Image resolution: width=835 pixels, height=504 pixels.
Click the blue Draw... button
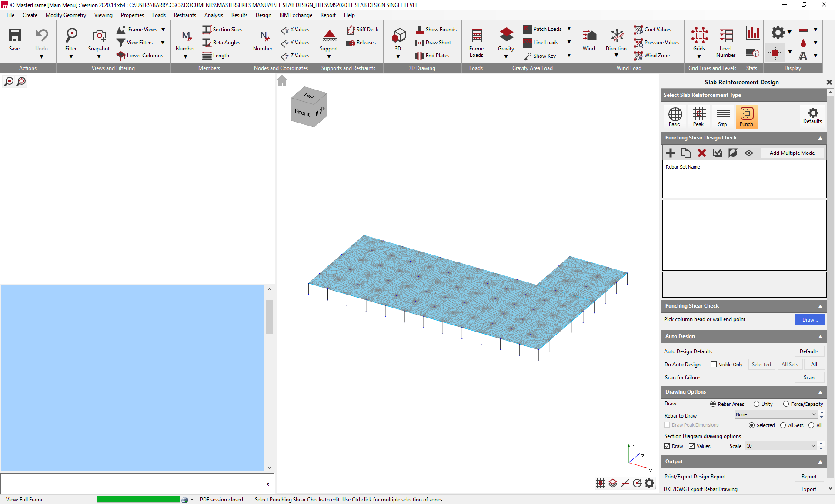click(810, 319)
